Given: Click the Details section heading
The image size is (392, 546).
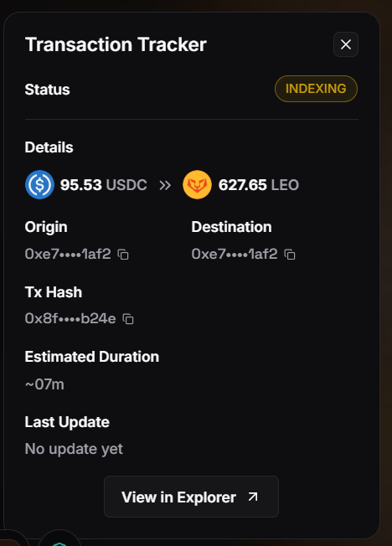Looking at the screenshot, I should (49, 147).
